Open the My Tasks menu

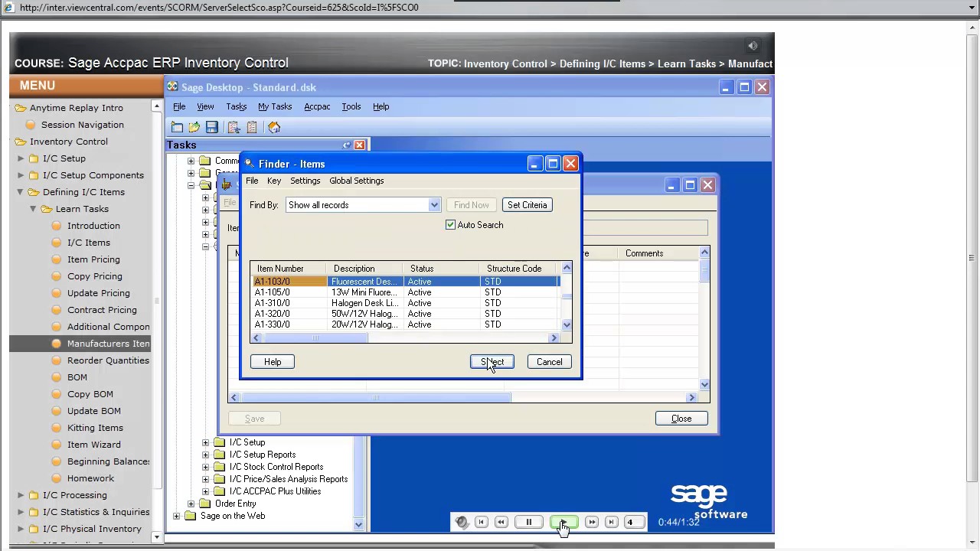tap(275, 106)
